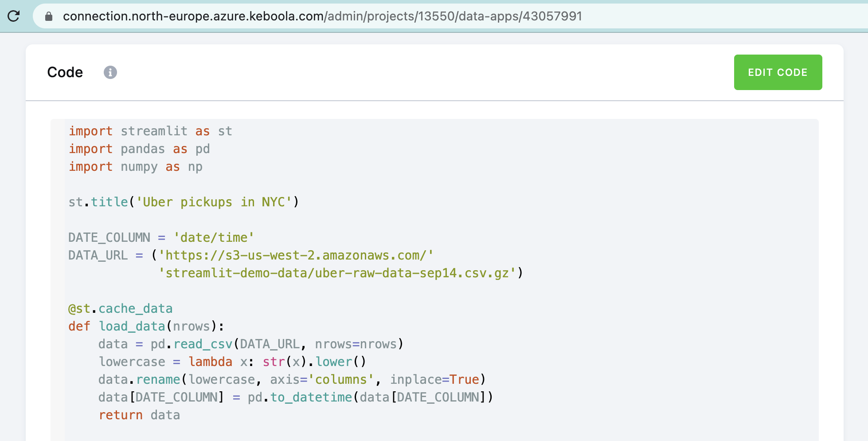This screenshot has width=868, height=441.
Task: Click the page reload icon
Action: click(x=14, y=16)
